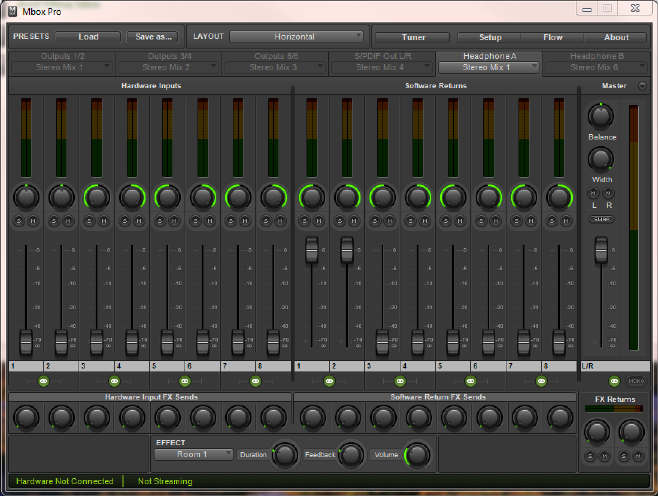658x496 pixels.
Task: Toggle stereo link for hardware inputs 7-8
Action: 255,381
